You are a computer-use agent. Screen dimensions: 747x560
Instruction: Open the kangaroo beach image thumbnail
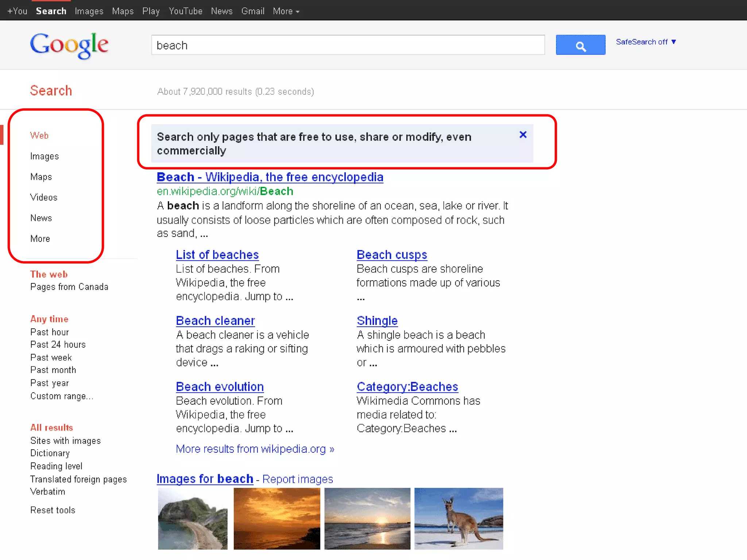pyautogui.click(x=458, y=518)
